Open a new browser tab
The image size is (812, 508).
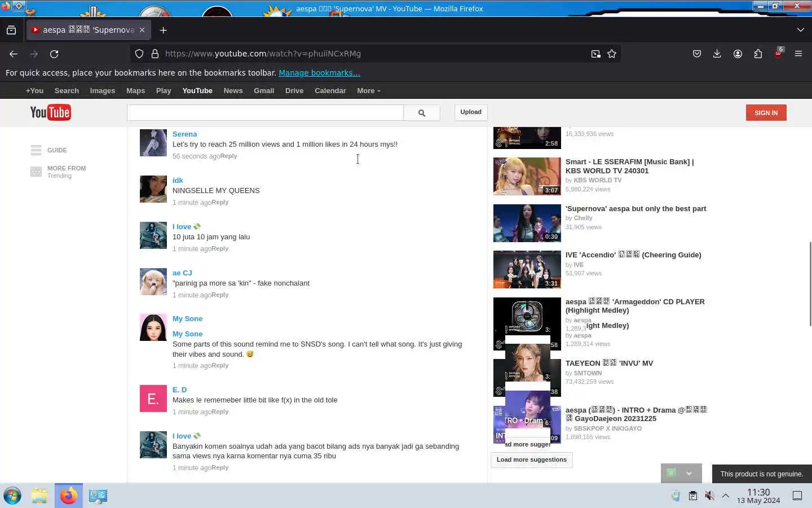(x=163, y=30)
